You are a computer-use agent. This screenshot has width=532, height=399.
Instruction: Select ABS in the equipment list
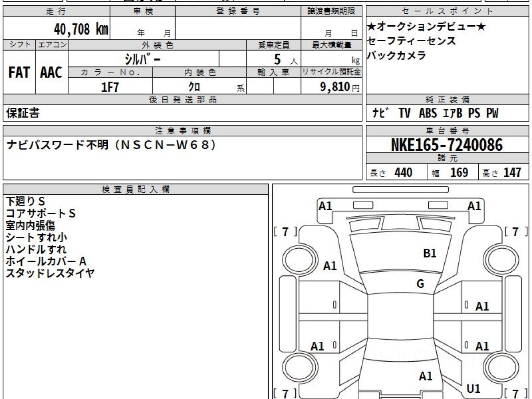(428, 113)
